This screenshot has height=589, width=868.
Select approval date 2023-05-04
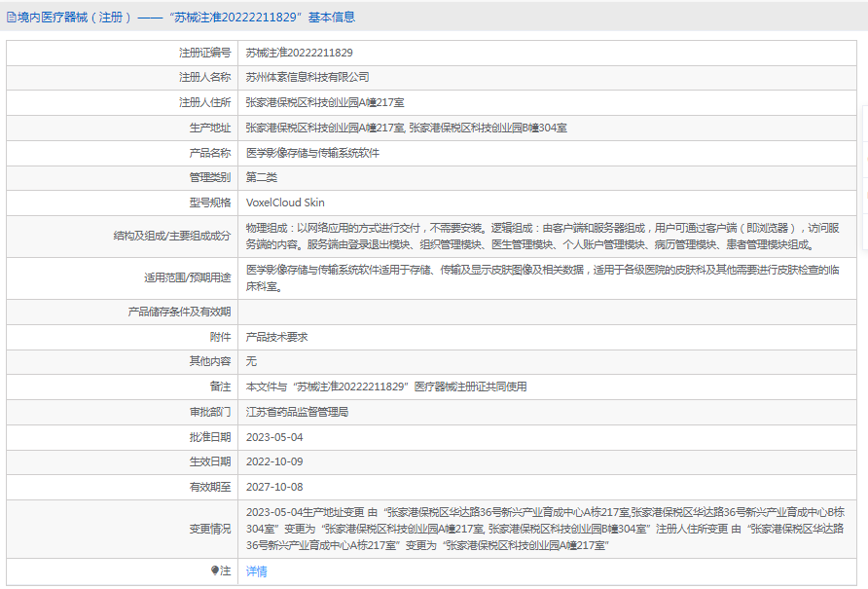(x=274, y=437)
